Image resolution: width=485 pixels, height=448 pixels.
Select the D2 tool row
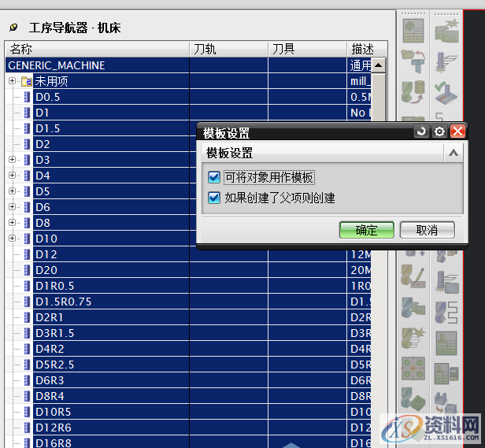tap(101, 144)
